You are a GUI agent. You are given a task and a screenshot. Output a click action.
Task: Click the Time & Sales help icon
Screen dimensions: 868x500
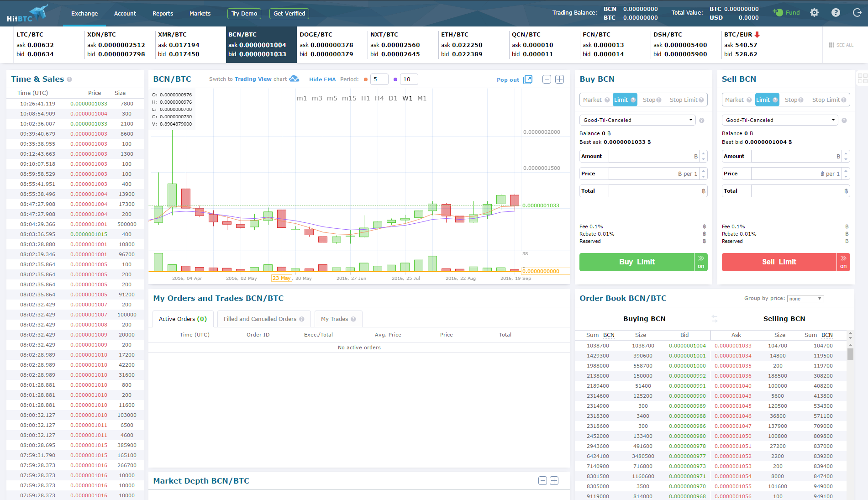[69, 79]
